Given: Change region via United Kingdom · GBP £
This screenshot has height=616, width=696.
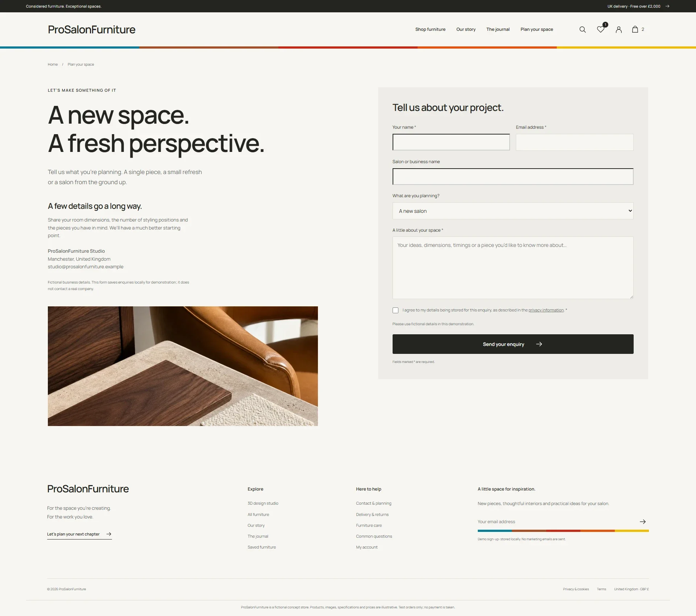Looking at the screenshot, I should [x=631, y=589].
